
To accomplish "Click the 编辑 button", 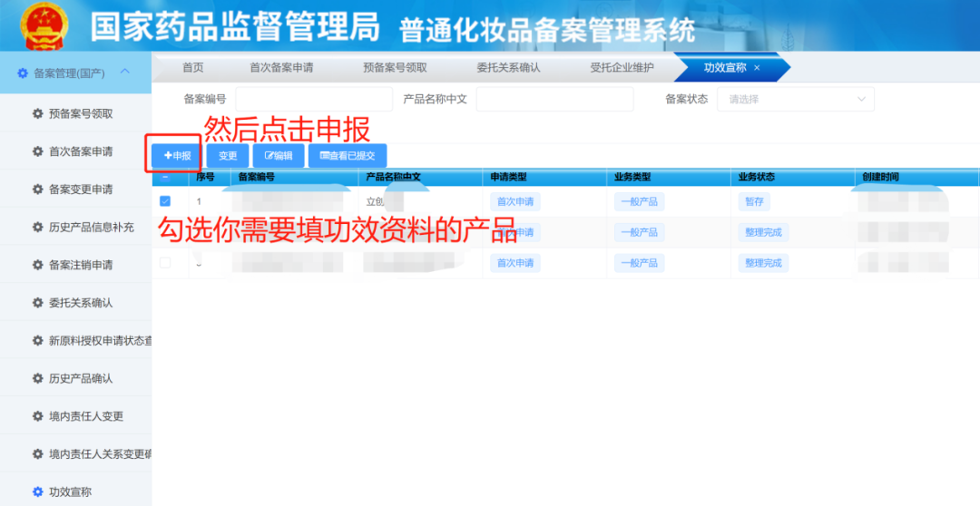I will click(279, 156).
